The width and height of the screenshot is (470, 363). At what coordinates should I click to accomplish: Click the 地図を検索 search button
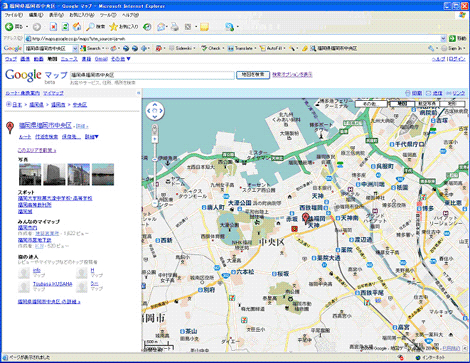(x=253, y=75)
